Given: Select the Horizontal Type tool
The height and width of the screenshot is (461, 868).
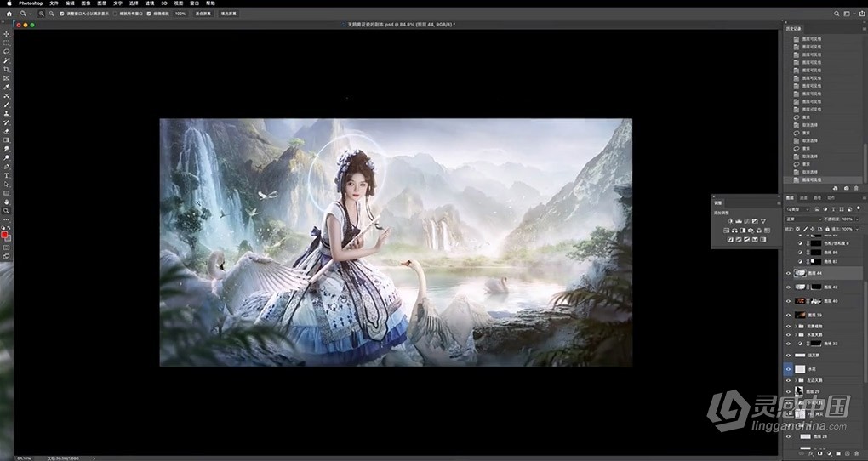Looking at the screenshot, I should 6,175.
